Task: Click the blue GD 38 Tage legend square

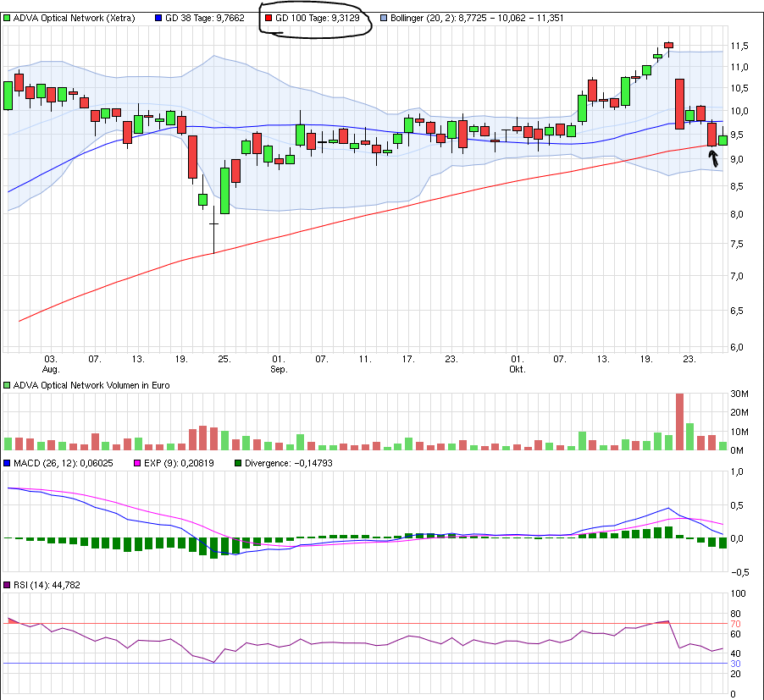Action: coord(158,18)
